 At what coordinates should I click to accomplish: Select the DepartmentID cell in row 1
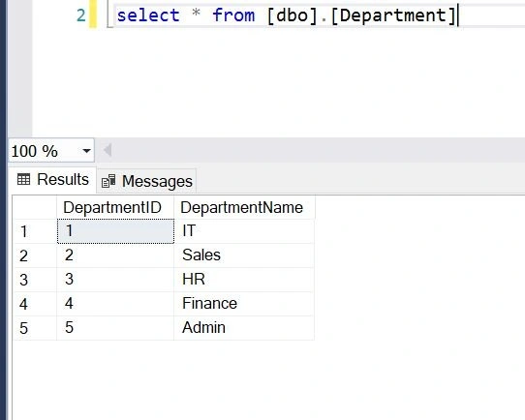click(115, 231)
